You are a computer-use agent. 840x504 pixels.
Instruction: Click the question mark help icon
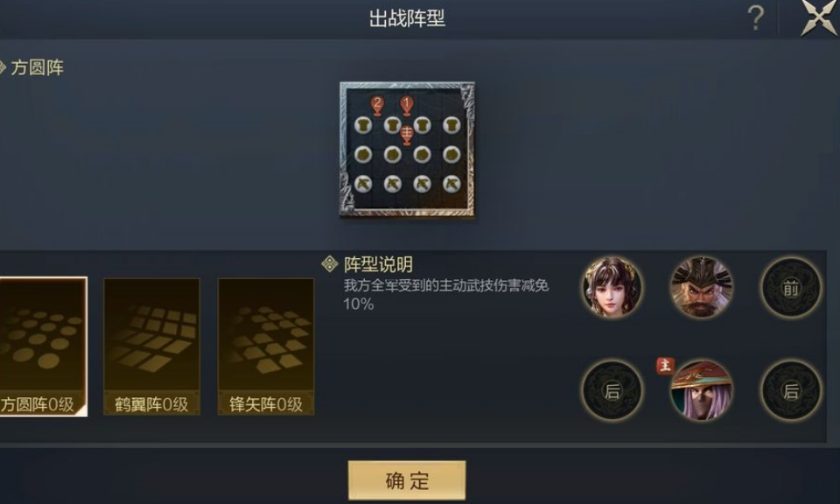click(755, 18)
